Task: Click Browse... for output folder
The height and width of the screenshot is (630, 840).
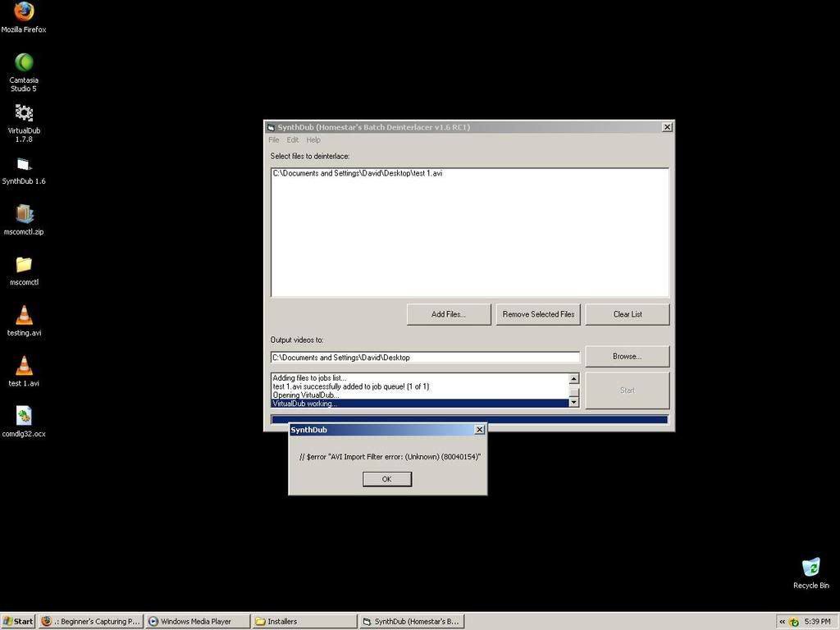Action: coord(628,356)
